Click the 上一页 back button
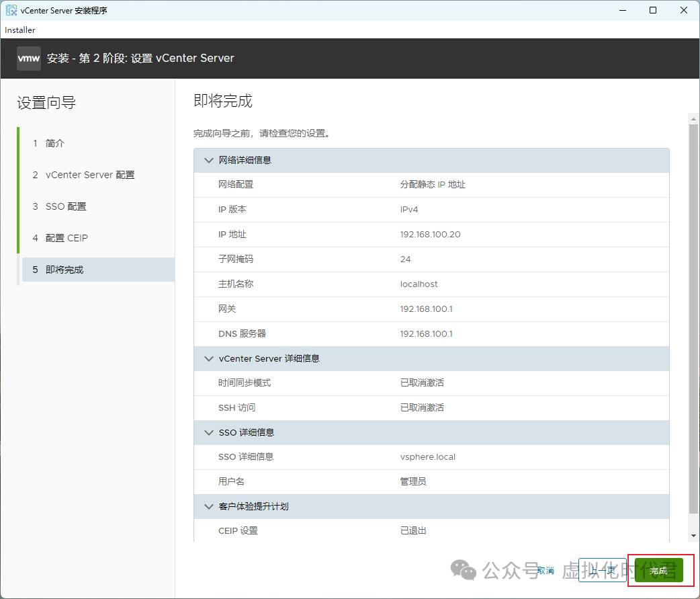This screenshot has width=700, height=599. click(x=602, y=570)
